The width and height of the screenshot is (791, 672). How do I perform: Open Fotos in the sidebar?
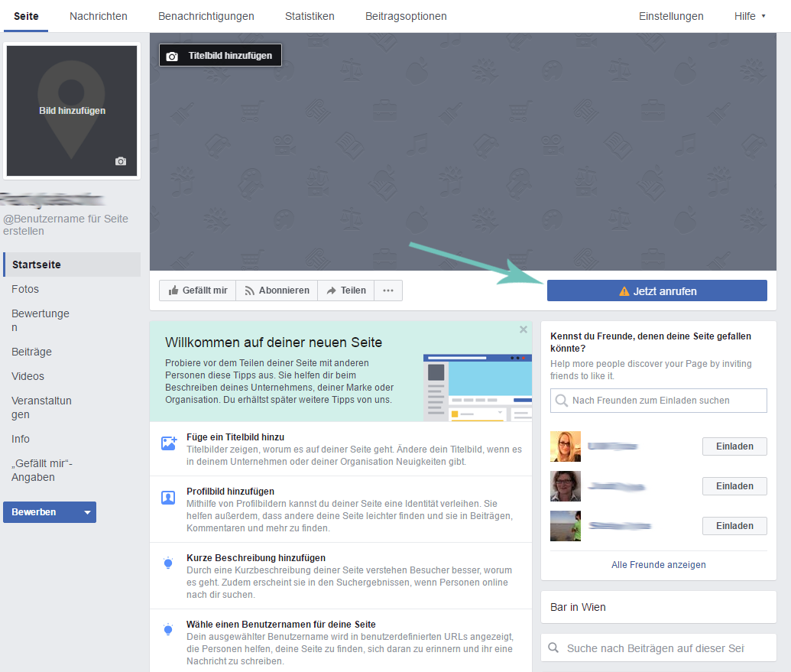coord(25,289)
